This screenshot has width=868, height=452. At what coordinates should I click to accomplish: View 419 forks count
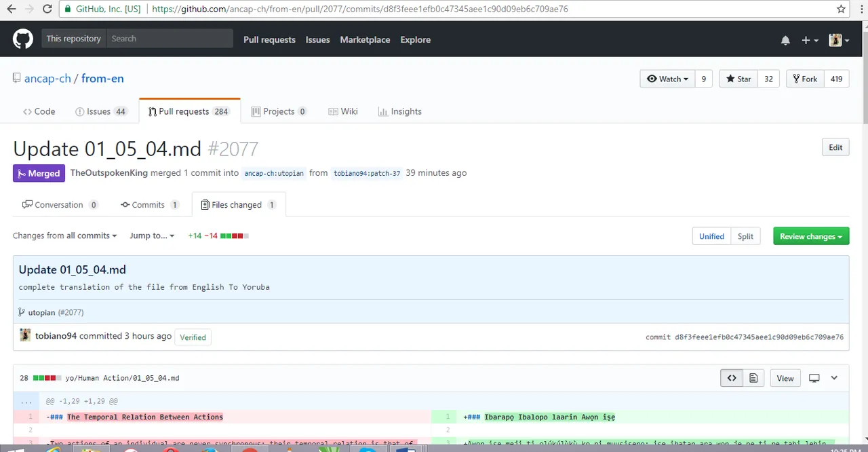[x=836, y=79]
